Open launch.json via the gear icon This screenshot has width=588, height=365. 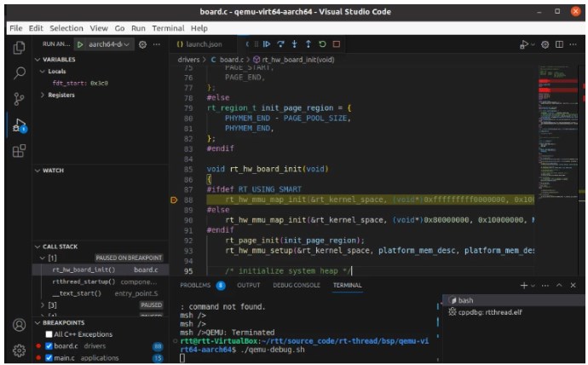143,43
